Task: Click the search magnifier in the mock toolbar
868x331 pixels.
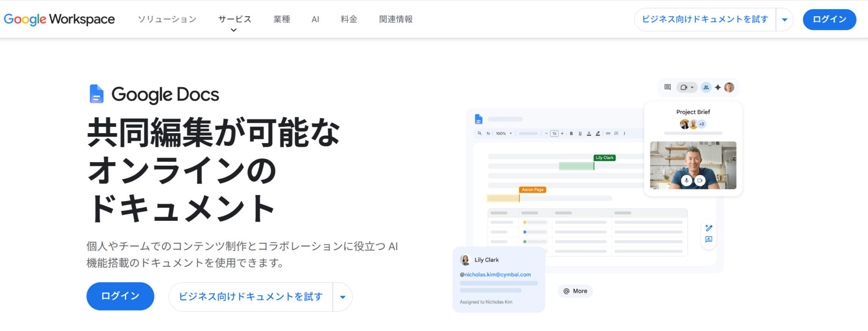Action: pyautogui.click(x=480, y=133)
